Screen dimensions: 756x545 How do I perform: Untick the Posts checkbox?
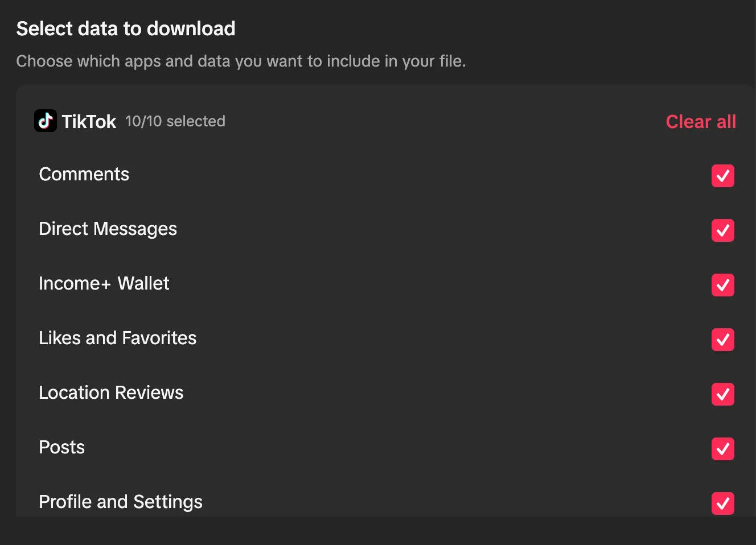(x=722, y=449)
